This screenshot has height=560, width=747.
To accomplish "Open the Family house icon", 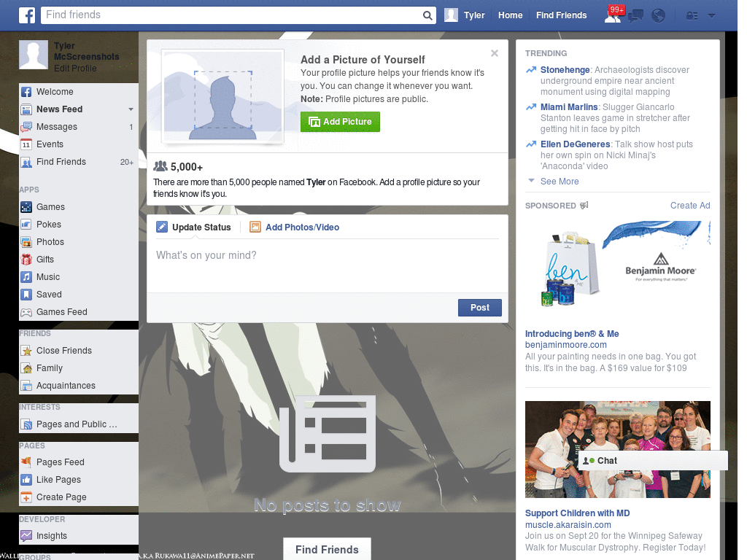I will pyautogui.click(x=26, y=368).
